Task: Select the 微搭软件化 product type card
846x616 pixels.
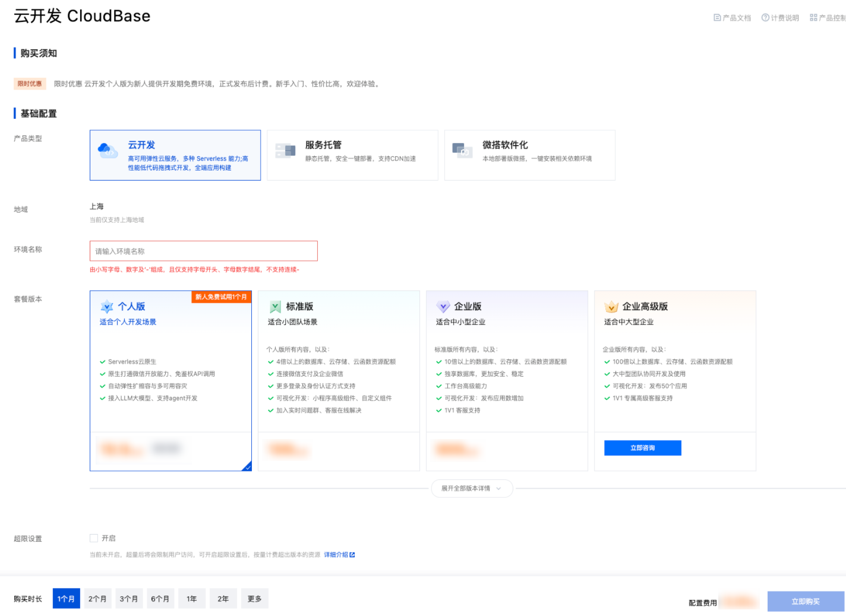Action: point(530,155)
